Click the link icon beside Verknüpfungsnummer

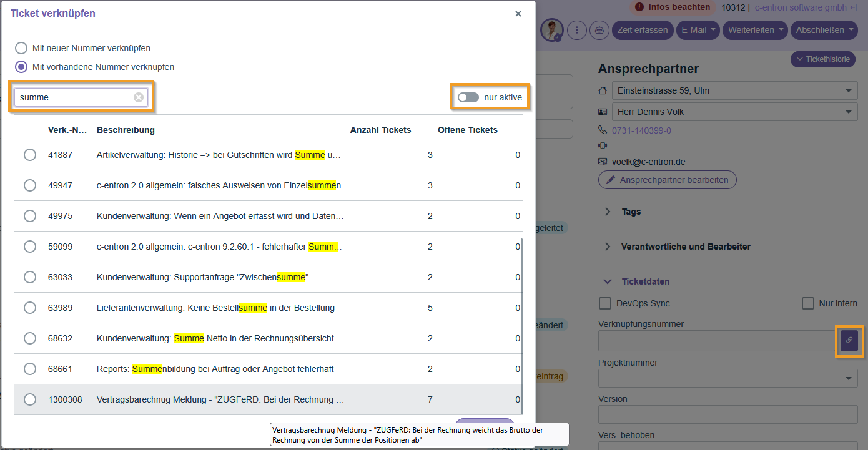point(849,341)
